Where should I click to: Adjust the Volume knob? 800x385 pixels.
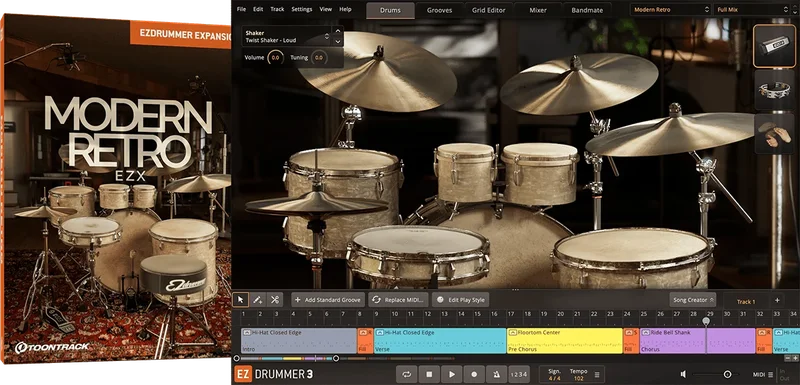coord(276,58)
